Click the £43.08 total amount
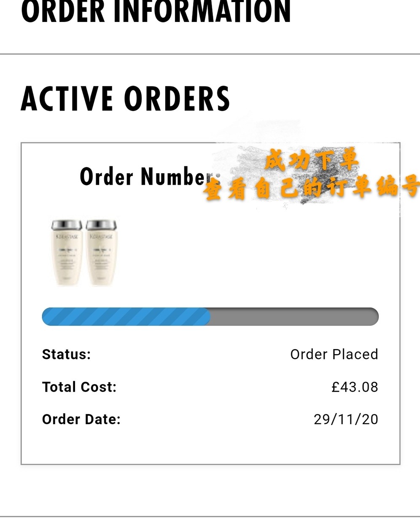 click(x=355, y=387)
